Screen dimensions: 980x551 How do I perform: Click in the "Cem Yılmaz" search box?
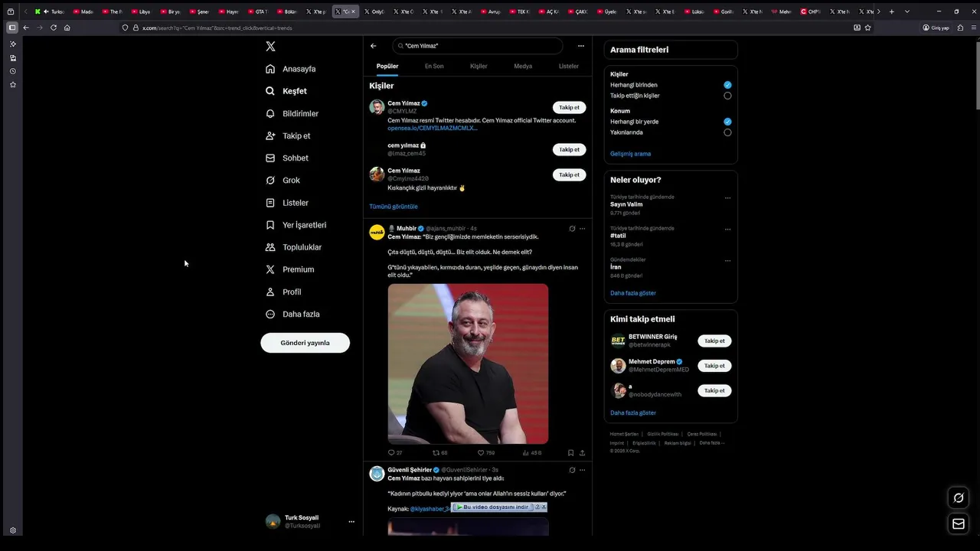click(x=478, y=46)
